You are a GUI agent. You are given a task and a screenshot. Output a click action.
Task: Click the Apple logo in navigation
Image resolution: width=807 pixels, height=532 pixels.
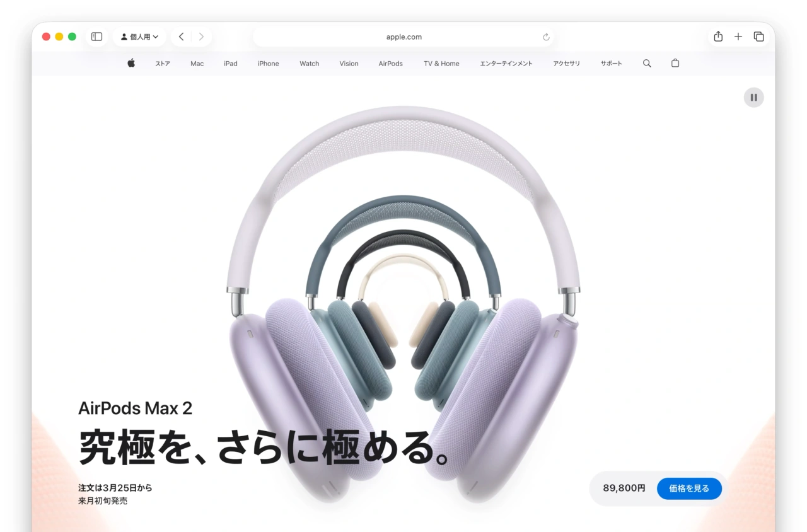coord(131,63)
